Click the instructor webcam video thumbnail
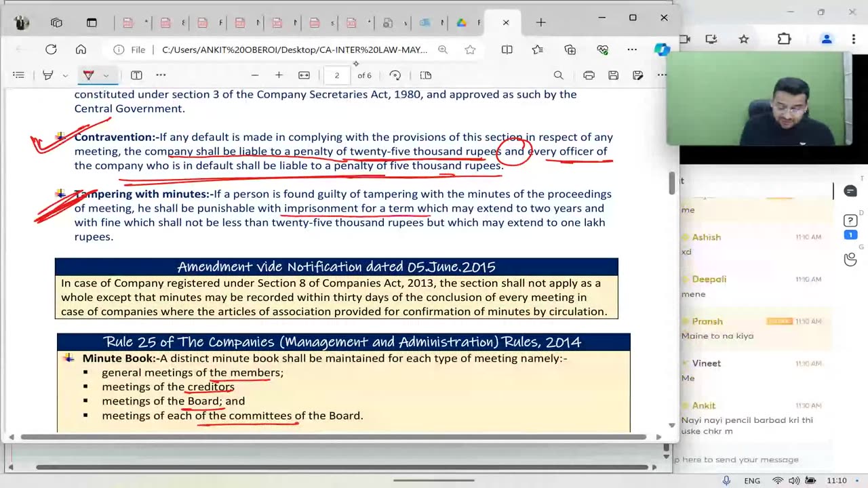Viewport: 868px width, 488px height. (x=759, y=99)
